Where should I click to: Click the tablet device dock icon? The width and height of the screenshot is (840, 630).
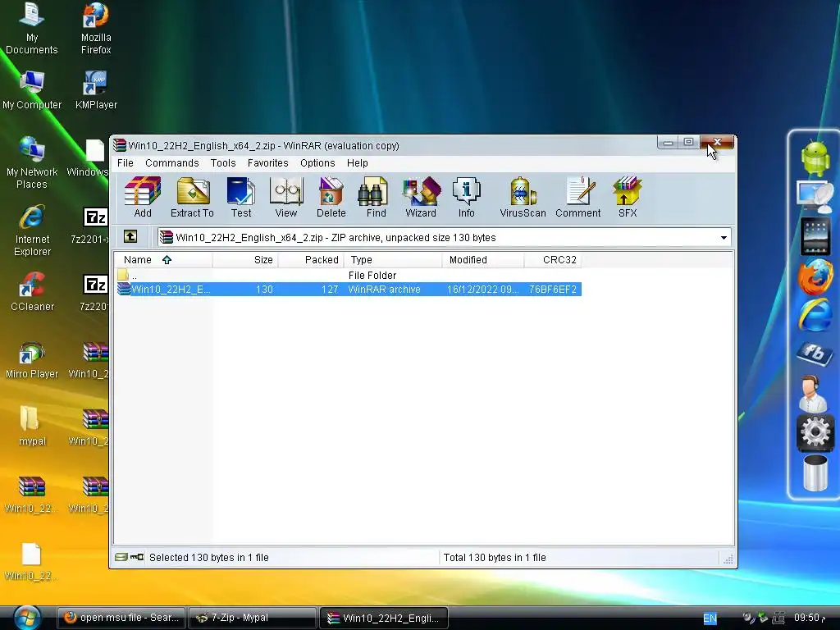[815, 235]
